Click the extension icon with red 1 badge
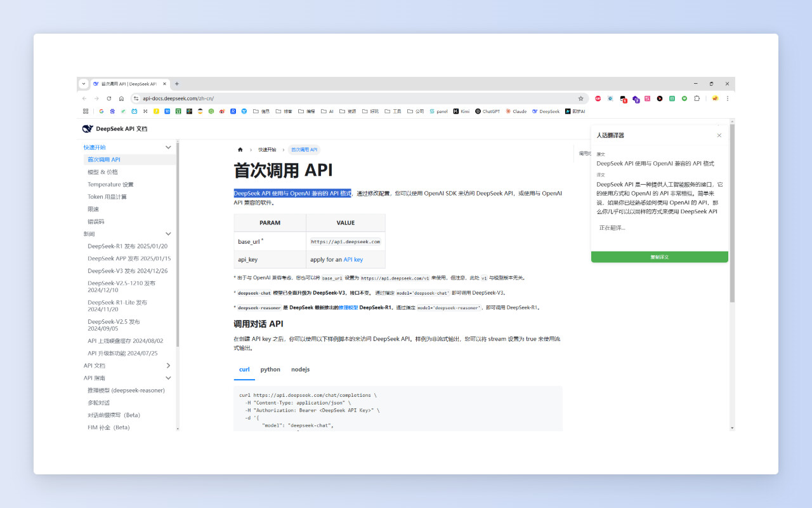Screen dimensions: 812x508 tap(624, 99)
